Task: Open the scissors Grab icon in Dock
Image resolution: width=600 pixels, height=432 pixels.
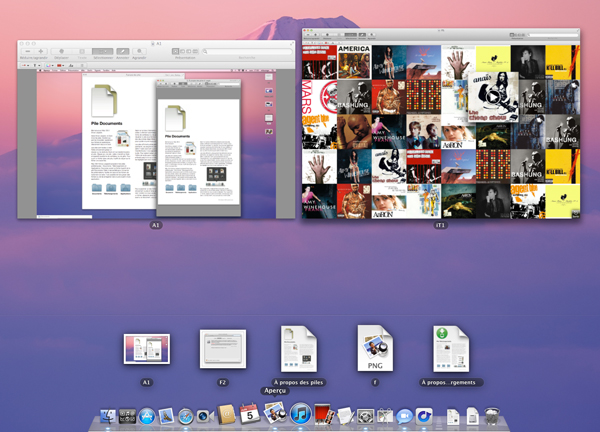Action: (385, 416)
